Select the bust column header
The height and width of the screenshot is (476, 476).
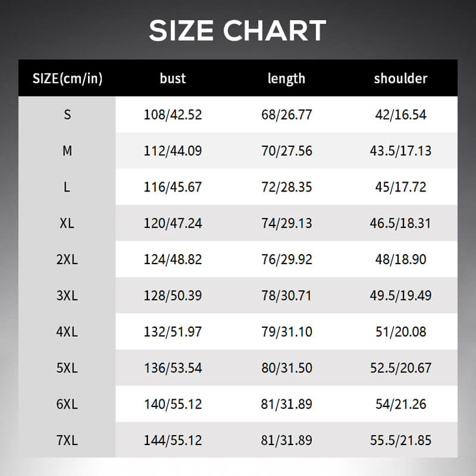click(x=173, y=79)
